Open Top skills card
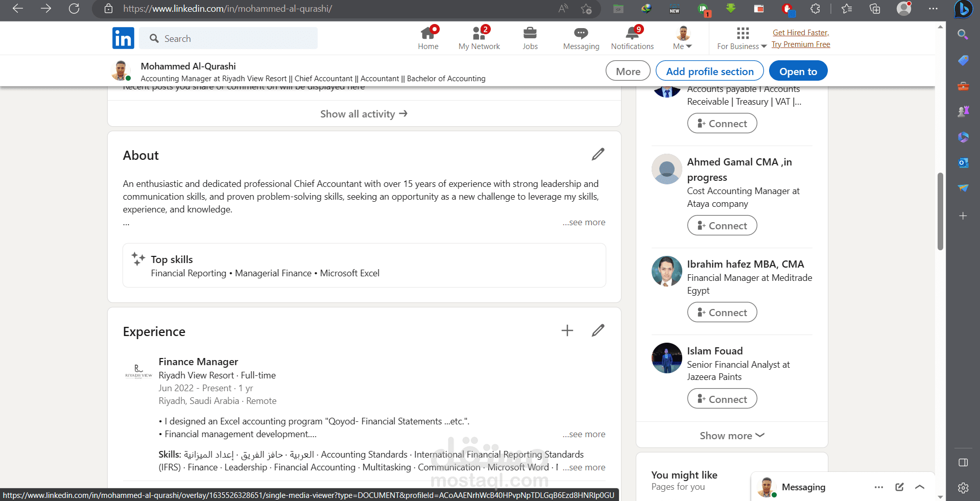The image size is (980, 501). (364, 266)
